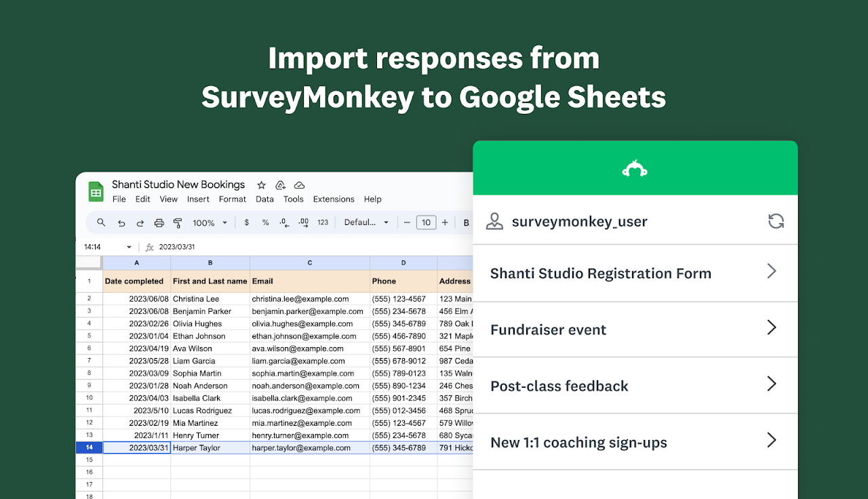Open the View menu

click(169, 199)
